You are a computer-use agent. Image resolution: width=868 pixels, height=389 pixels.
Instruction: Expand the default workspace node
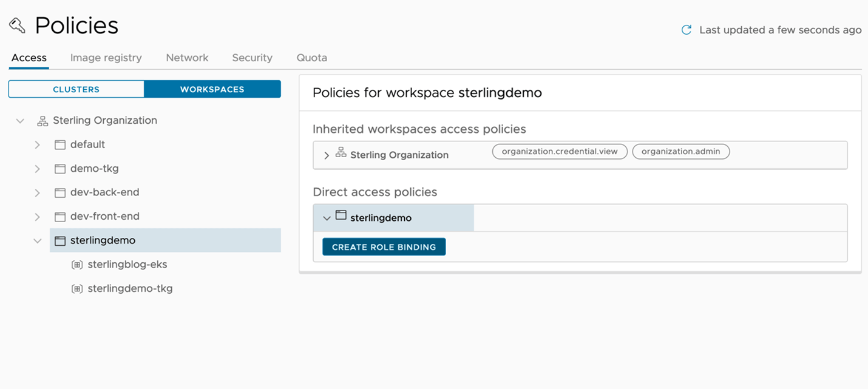[x=38, y=145]
